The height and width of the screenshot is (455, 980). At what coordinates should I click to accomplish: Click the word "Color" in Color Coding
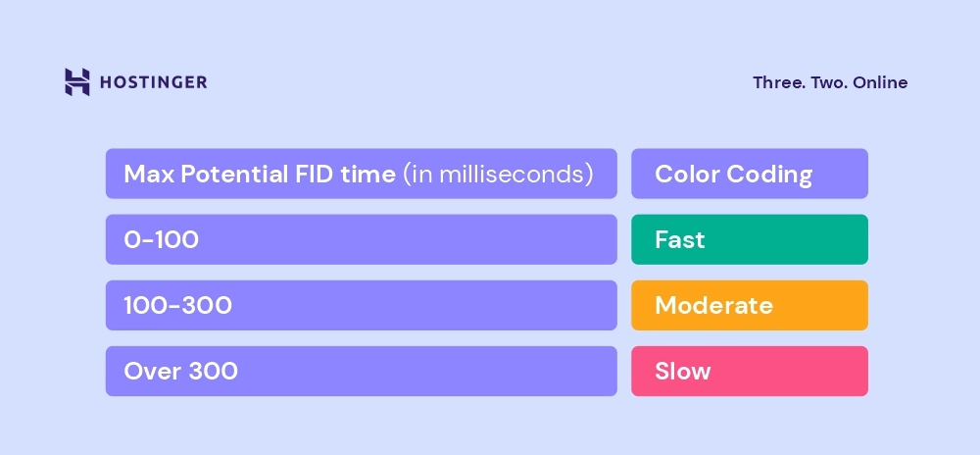tap(687, 175)
